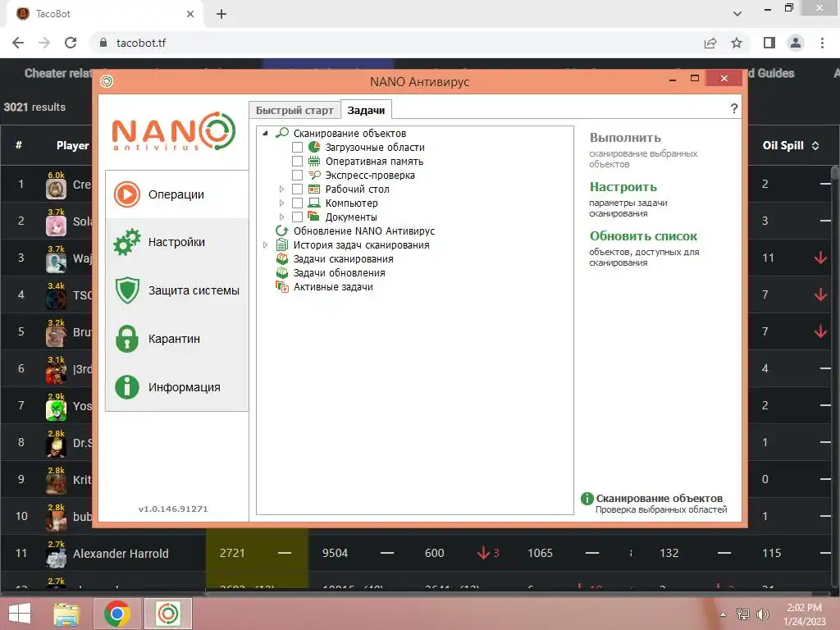The height and width of the screenshot is (630, 840).
Task: Click the Оперативная память chip icon
Action: click(x=314, y=161)
